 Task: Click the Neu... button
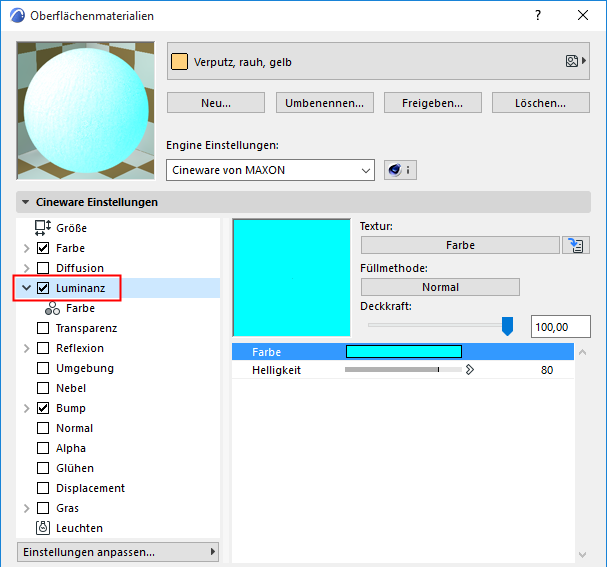click(x=216, y=103)
